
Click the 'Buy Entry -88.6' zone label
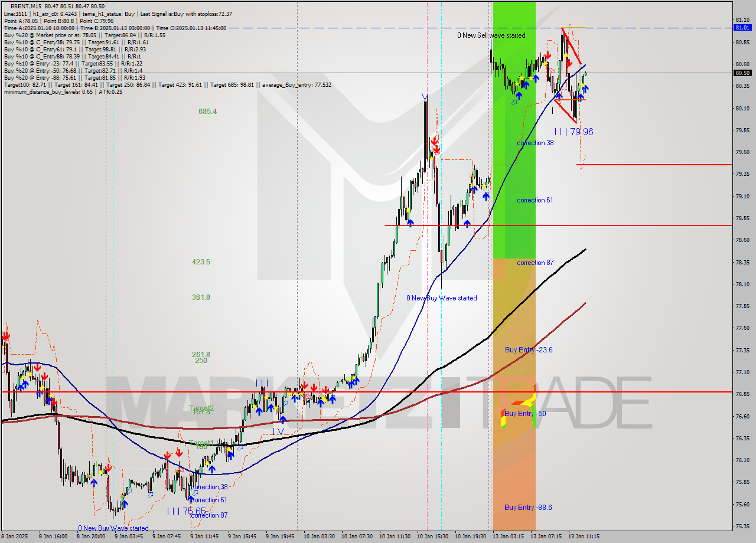coord(529,508)
